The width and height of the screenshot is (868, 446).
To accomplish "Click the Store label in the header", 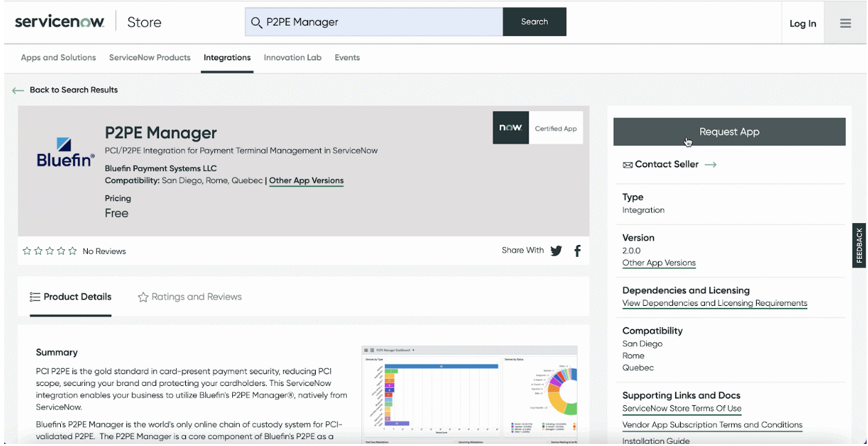I will click(144, 22).
